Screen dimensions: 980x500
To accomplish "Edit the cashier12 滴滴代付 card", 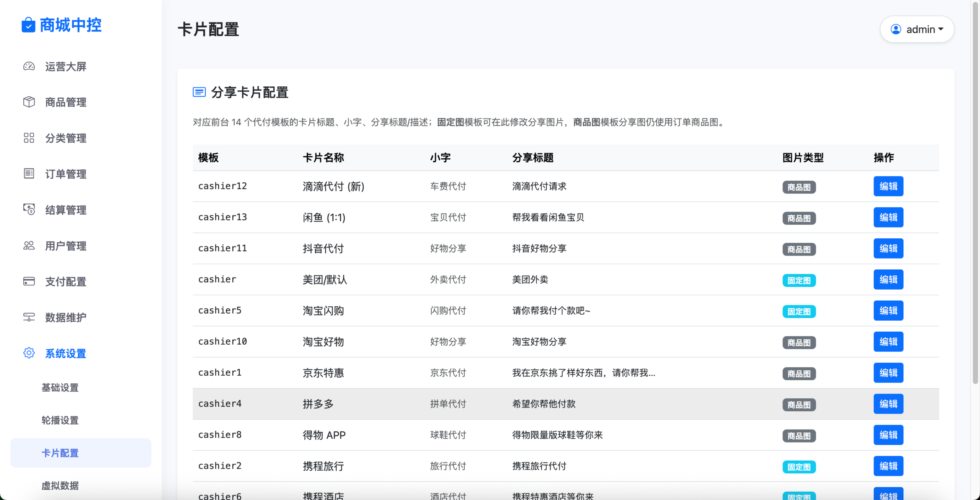I will pos(889,186).
